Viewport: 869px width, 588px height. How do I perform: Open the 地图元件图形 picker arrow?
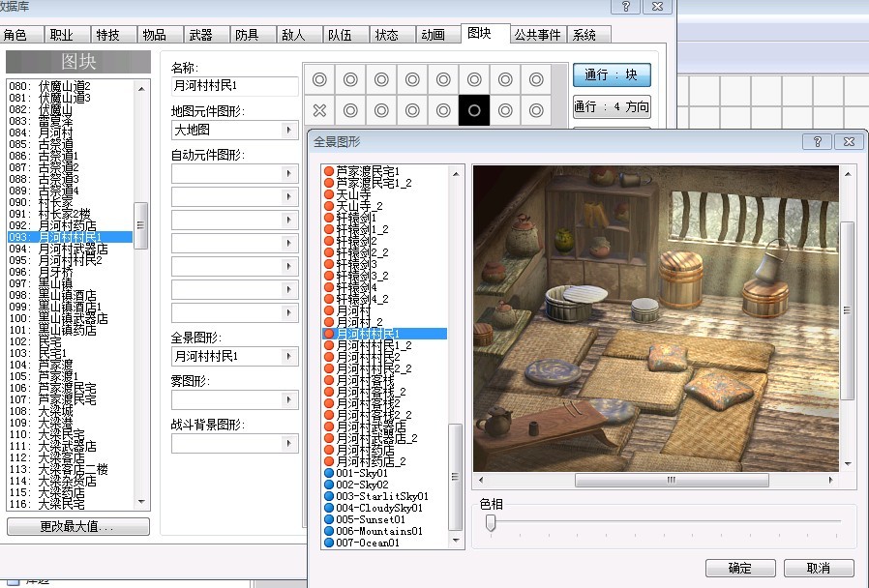pos(288,131)
